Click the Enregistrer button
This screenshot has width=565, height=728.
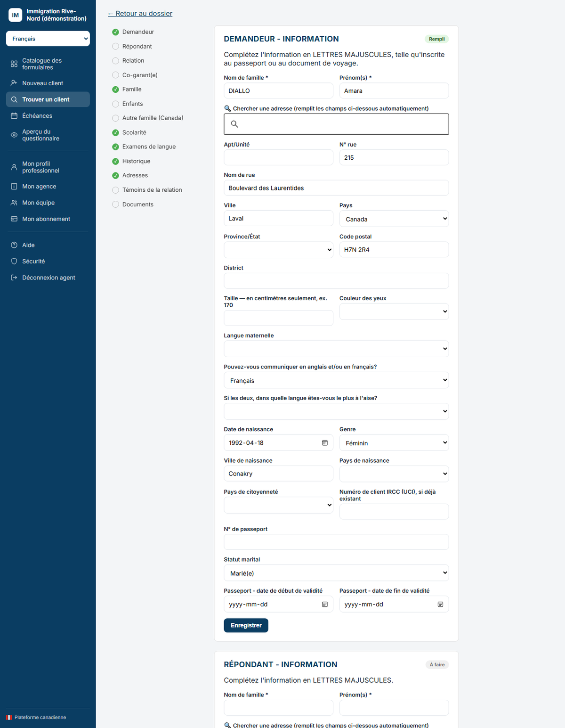click(x=246, y=625)
